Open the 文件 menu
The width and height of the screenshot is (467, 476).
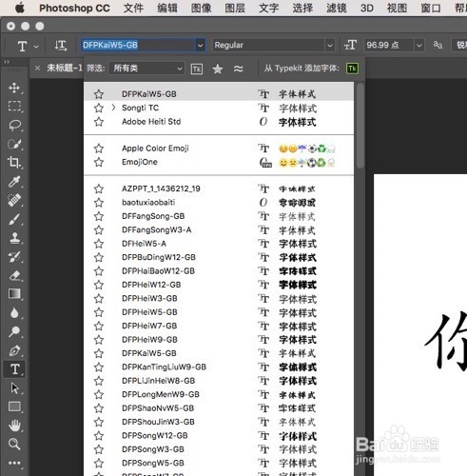133,8
